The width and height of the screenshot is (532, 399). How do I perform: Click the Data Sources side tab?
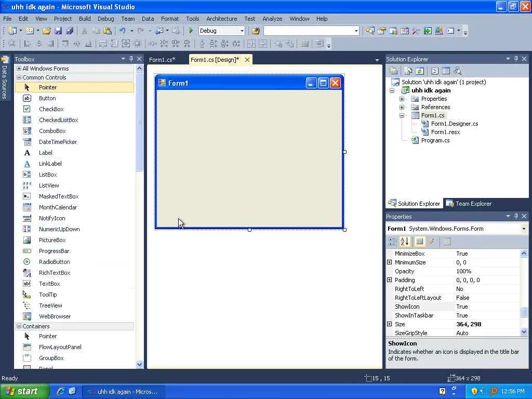5,77
